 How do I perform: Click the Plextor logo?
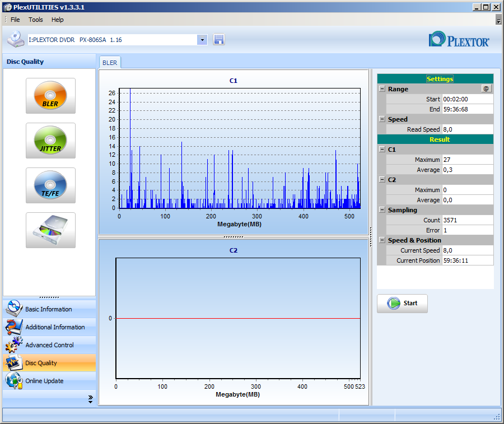pos(459,40)
